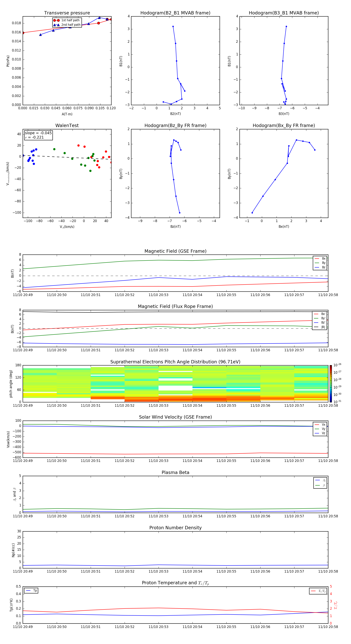
Task: Click the 'r = -0.221' correlation text
Action: pos(35,137)
